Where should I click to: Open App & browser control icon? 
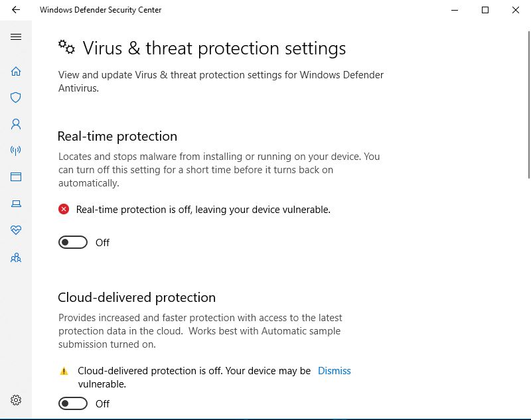16,177
